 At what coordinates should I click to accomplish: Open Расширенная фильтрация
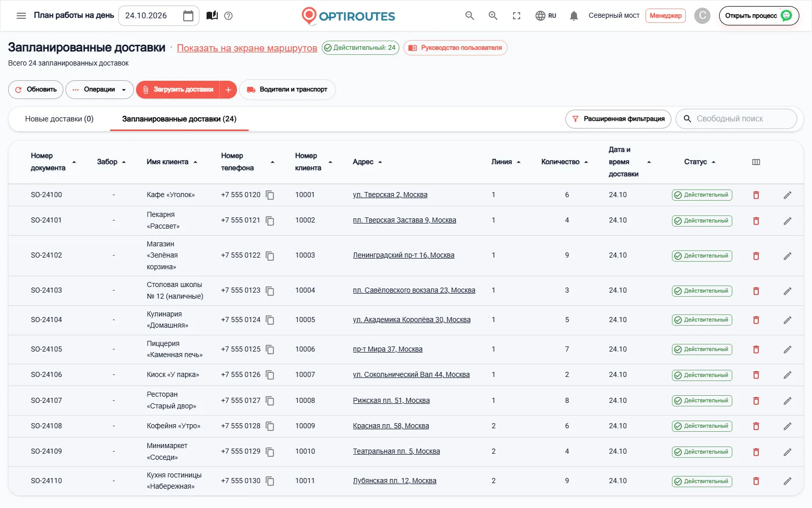(618, 119)
